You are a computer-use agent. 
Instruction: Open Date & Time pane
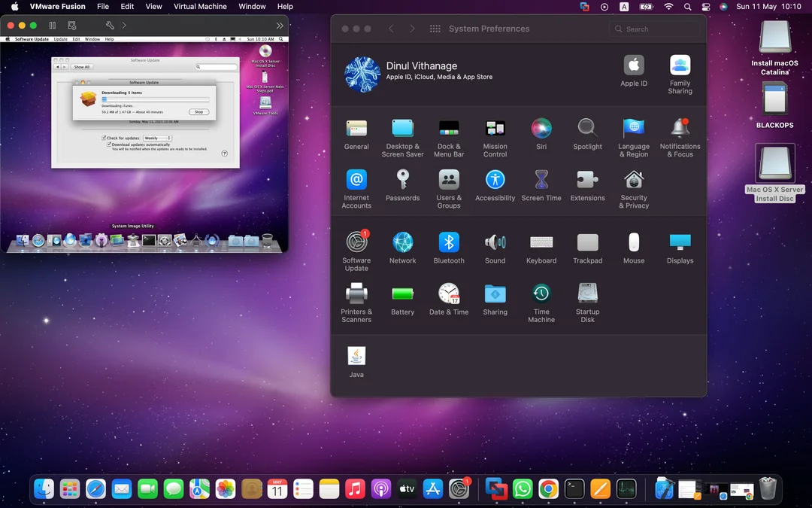tap(448, 300)
